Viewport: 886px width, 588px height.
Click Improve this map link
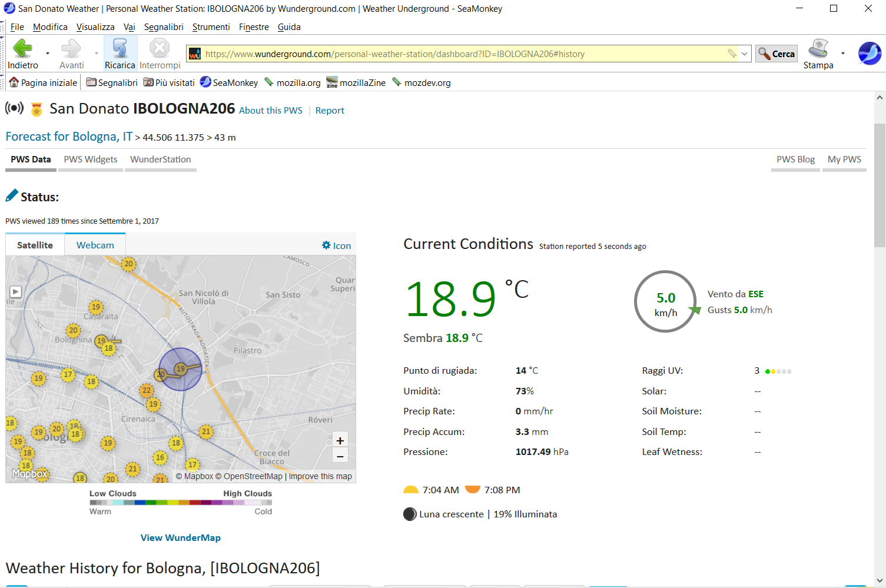coord(320,476)
